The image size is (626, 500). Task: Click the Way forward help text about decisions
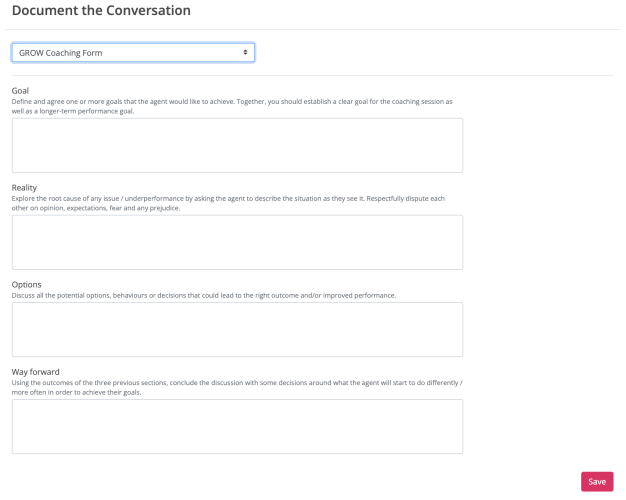click(235, 384)
